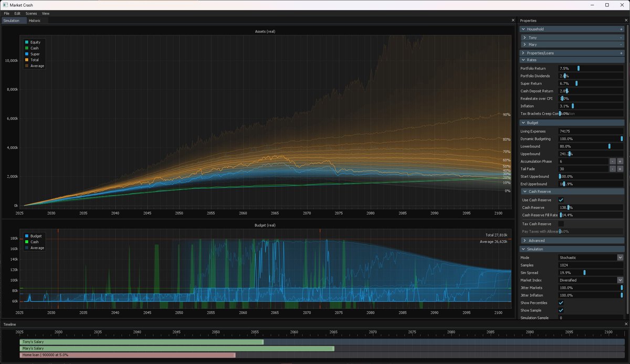Expand the Properties/Loans section

click(523, 53)
